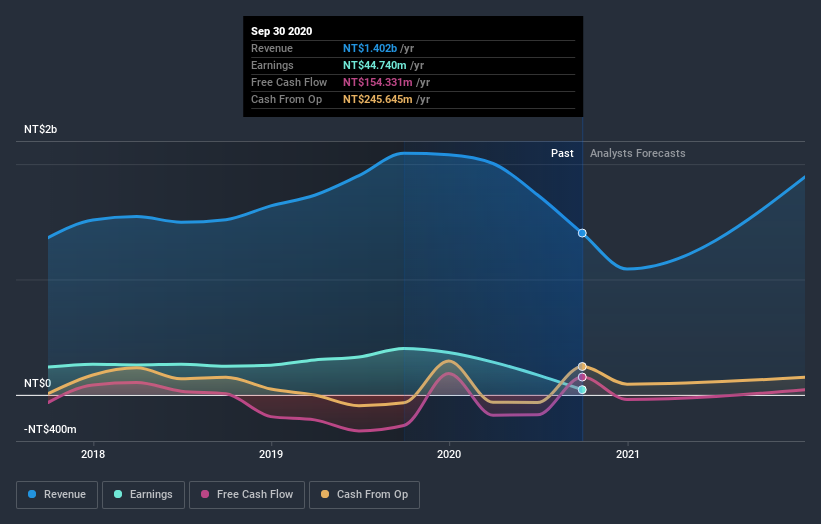
Task: Click the blue Revenue data point marker
Action: [582, 233]
